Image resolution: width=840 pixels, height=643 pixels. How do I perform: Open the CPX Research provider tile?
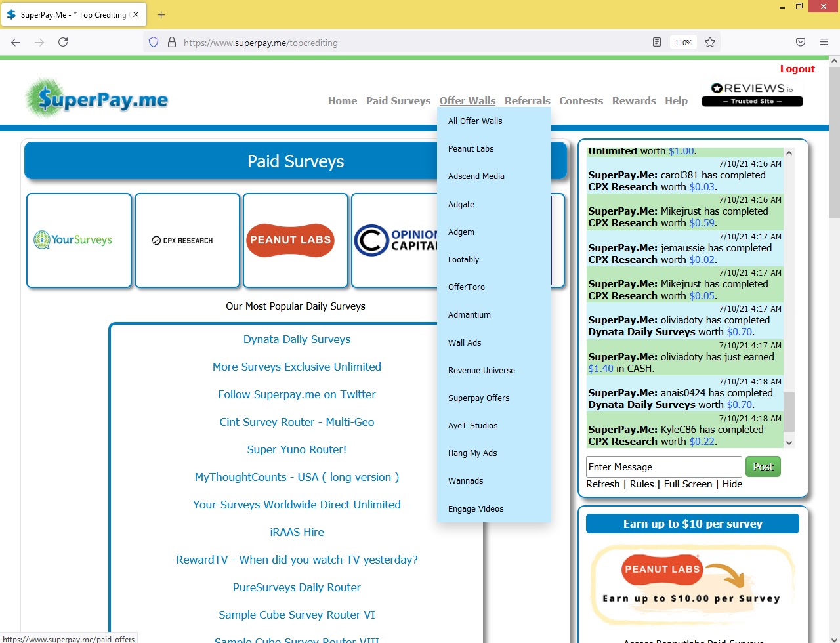[x=188, y=240]
